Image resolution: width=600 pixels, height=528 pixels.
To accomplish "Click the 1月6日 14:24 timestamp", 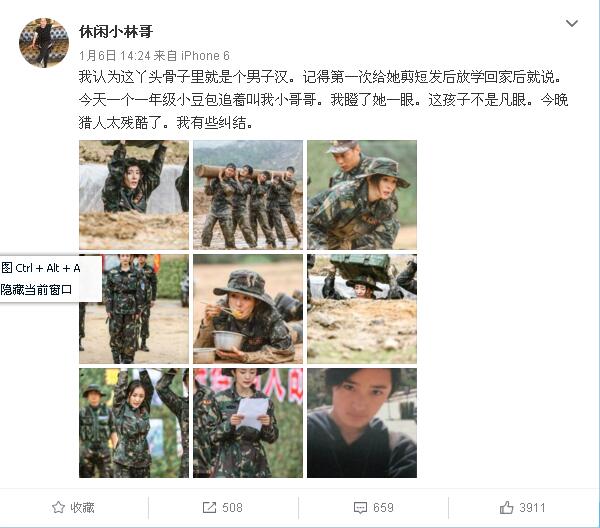I will coord(115,56).
